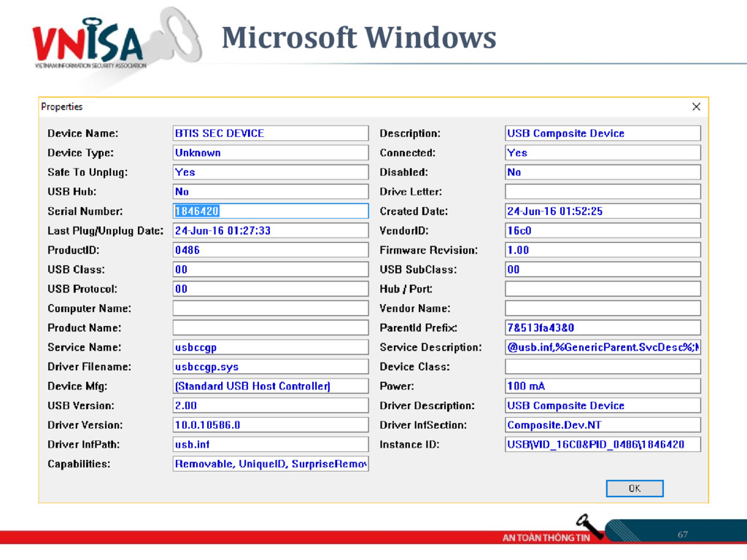Viewport: 747px width, 560px height.
Task: Click the 'Properties' title text
Action: [61, 106]
